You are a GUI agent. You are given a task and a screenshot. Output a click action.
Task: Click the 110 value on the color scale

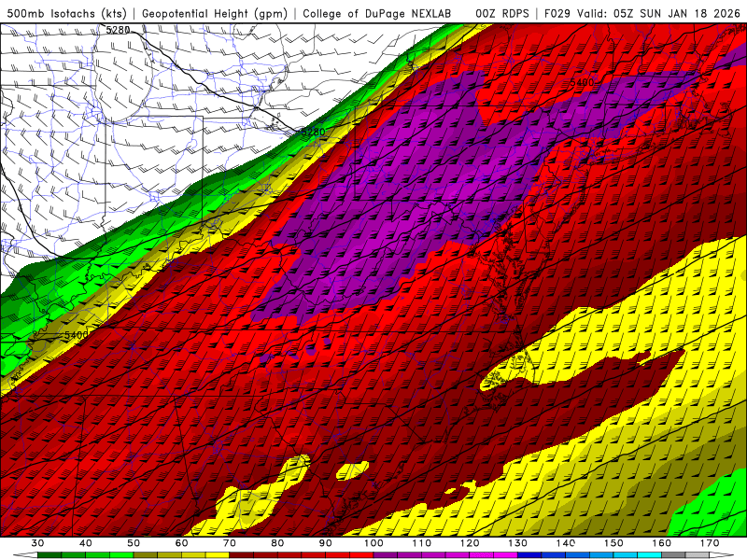[x=422, y=543]
